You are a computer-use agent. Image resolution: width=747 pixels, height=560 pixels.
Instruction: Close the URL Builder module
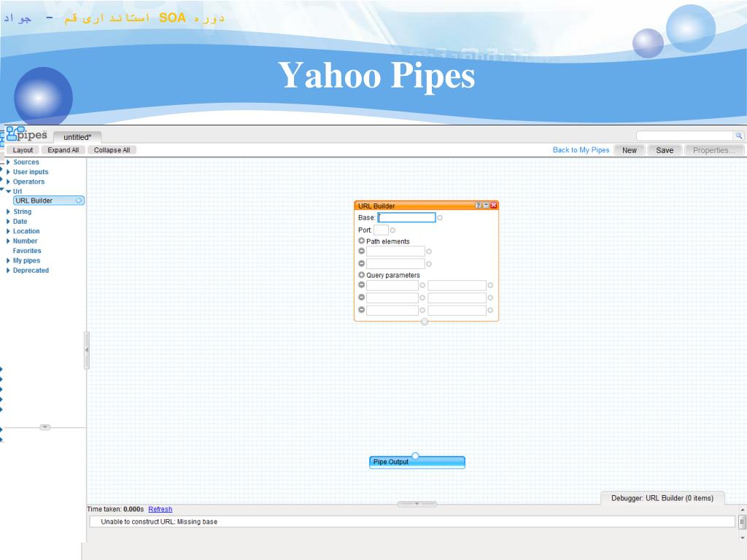tap(494, 205)
